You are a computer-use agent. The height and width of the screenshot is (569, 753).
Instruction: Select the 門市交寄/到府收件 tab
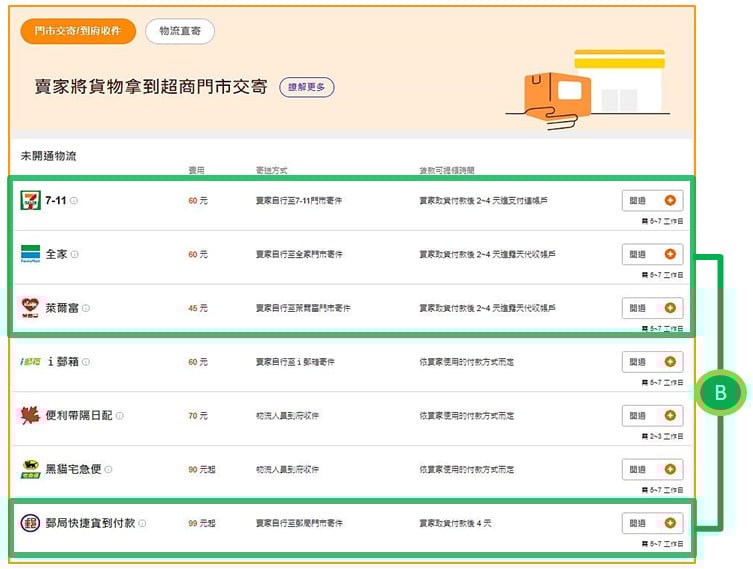click(78, 31)
